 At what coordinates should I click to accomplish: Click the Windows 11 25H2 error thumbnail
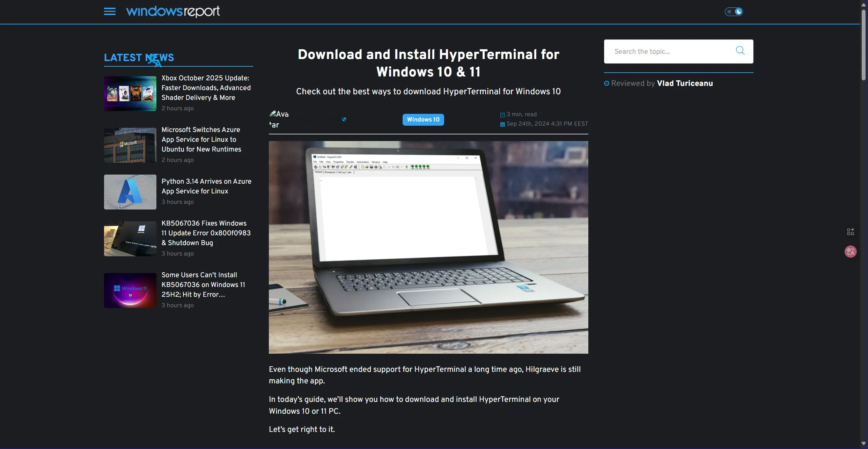tap(130, 290)
